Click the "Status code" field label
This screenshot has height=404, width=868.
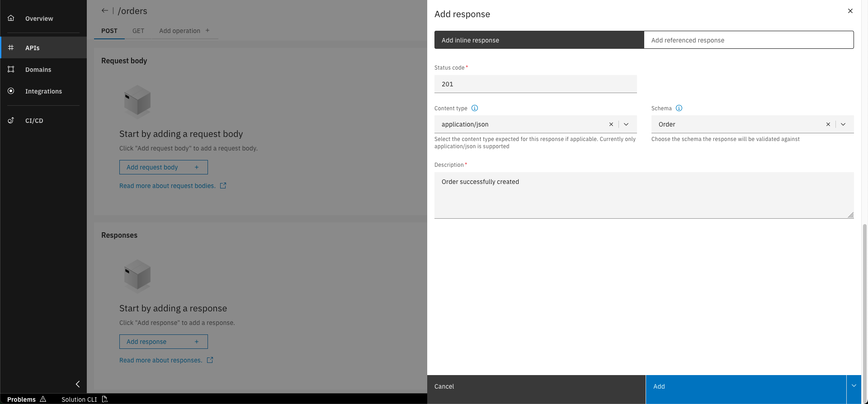[449, 68]
